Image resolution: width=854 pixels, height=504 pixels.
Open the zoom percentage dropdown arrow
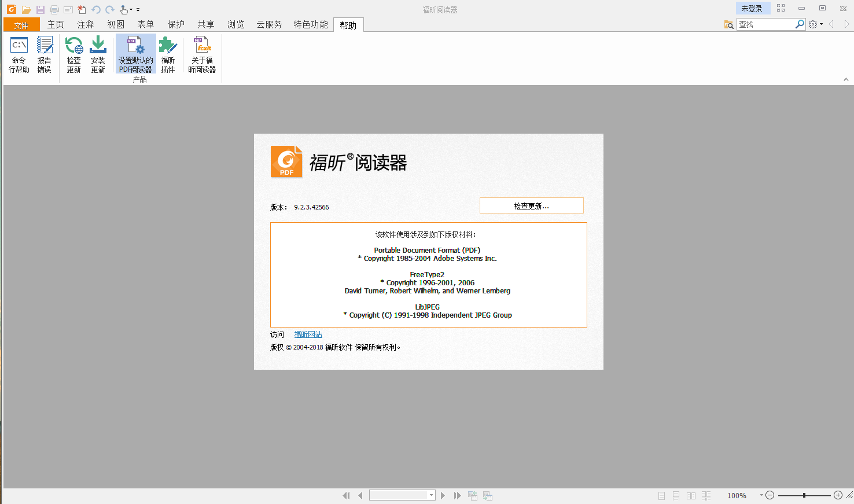761,495
